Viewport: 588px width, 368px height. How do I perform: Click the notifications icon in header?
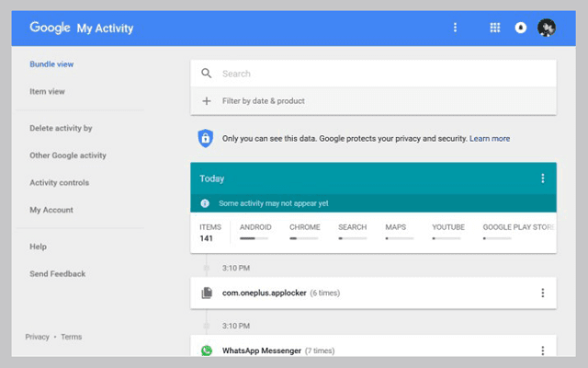[x=521, y=28]
